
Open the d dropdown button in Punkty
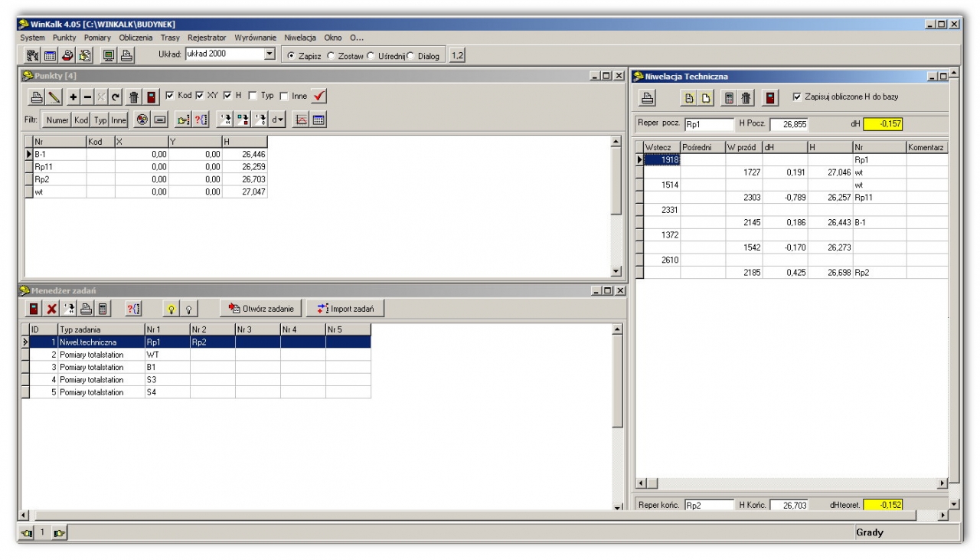(277, 120)
